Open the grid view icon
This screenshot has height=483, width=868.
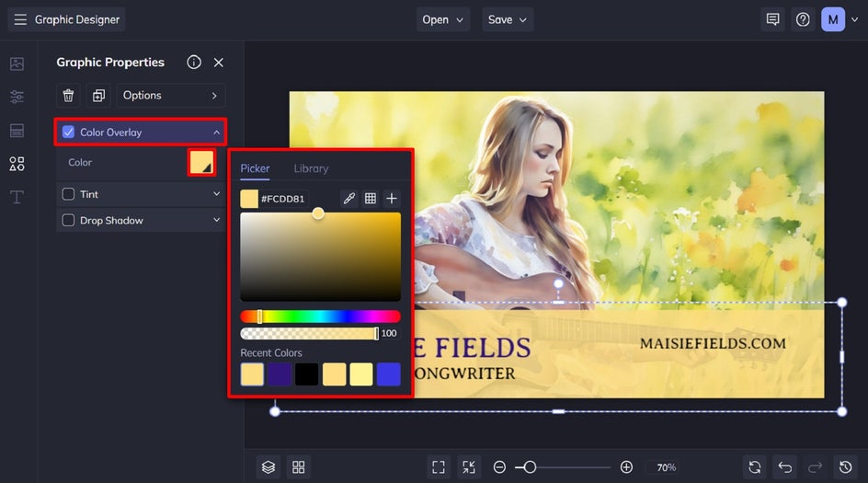298,467
